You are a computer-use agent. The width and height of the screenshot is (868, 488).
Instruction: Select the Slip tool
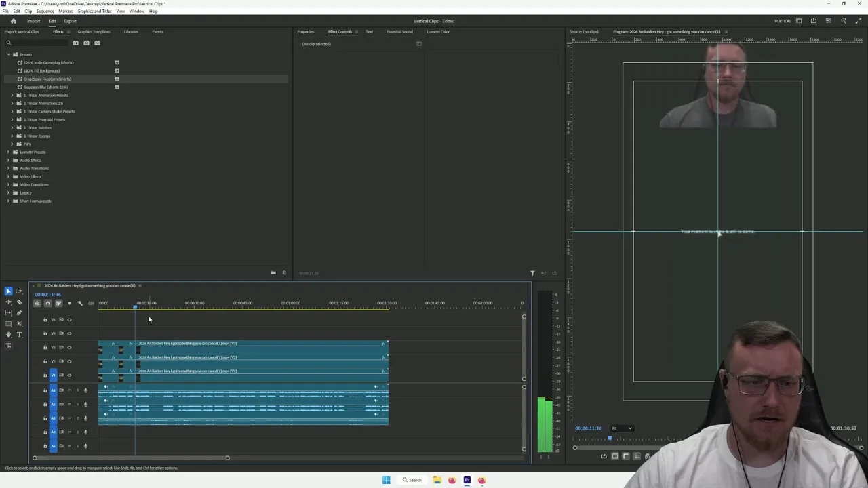point(8,312)
